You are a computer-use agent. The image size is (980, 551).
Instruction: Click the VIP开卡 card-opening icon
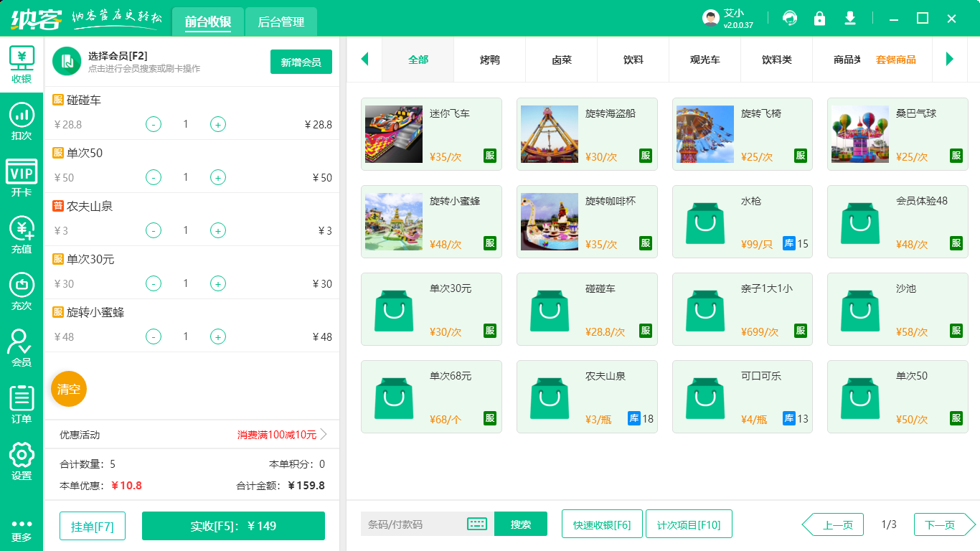click(x=22, y=176)
